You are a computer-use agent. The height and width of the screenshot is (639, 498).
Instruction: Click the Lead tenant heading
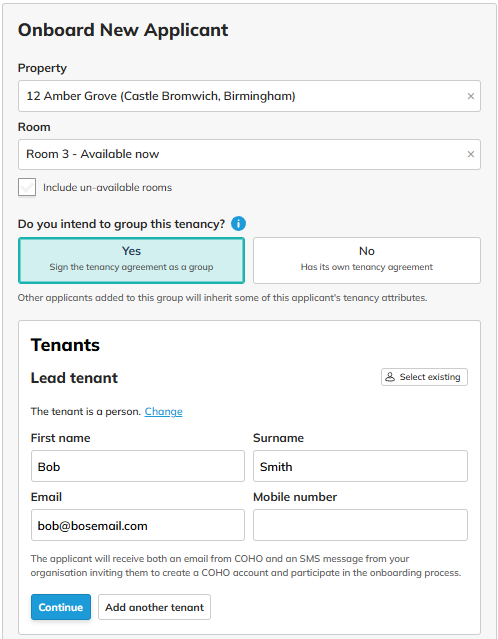(74, 378)
